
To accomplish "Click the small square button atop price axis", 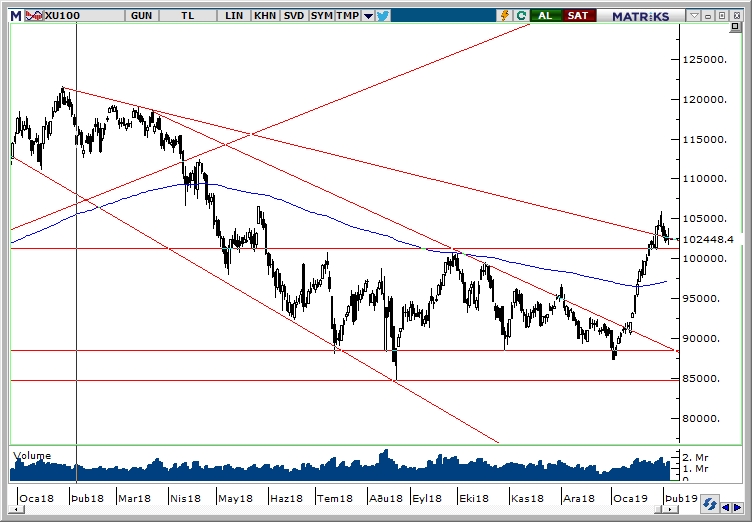I will (735, 27).
